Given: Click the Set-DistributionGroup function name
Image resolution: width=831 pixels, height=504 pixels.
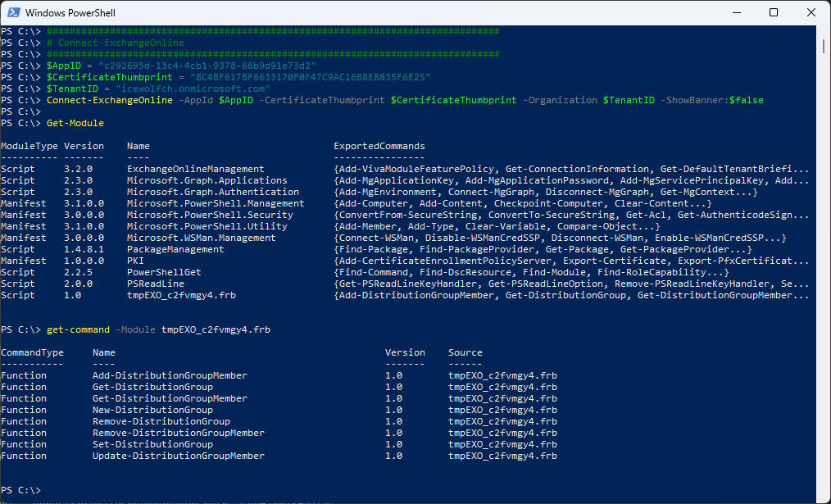Looking at the screenshot, I should [152, 445].
